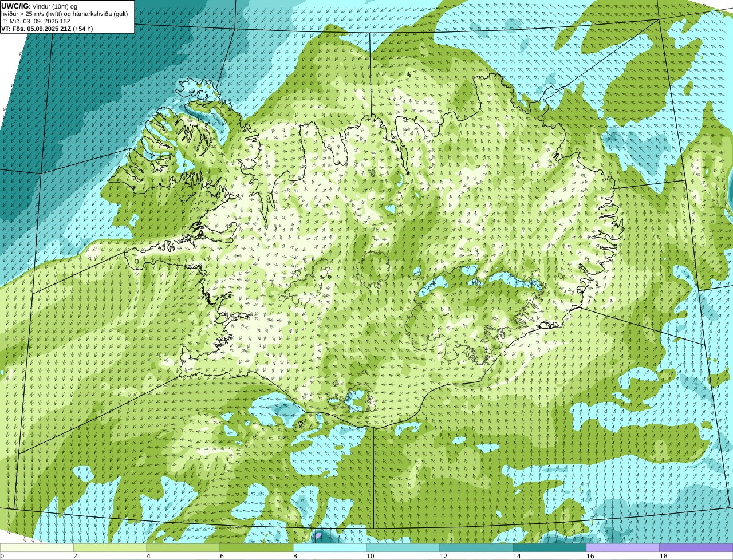This screenshot has height=560, width=733.
Task: Click the 4–6 m/s green legend swatch
Action: pos(183,547)
